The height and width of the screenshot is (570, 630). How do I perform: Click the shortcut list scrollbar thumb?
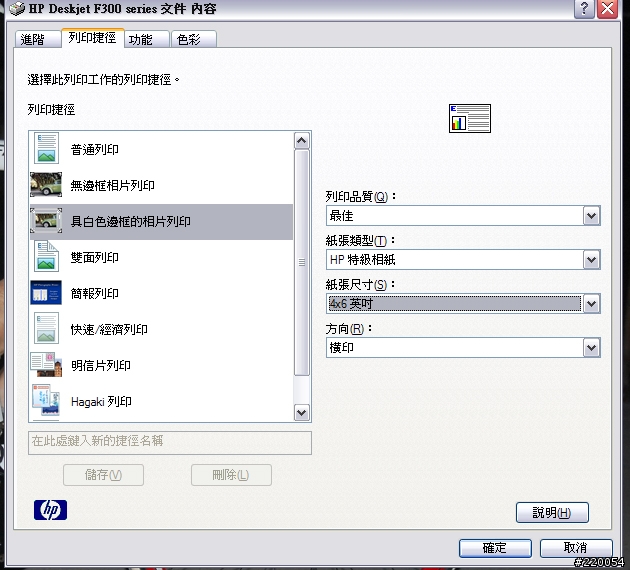(302, 263)
